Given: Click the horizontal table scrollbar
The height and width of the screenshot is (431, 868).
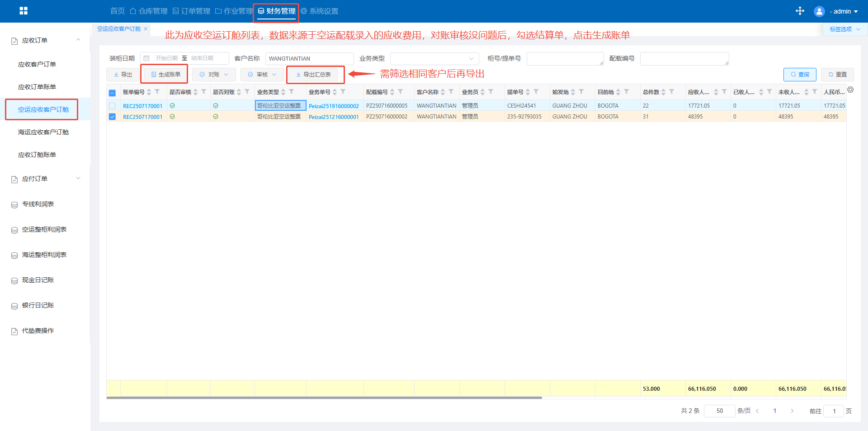Looking at the screenshot, I should point(324,398).
